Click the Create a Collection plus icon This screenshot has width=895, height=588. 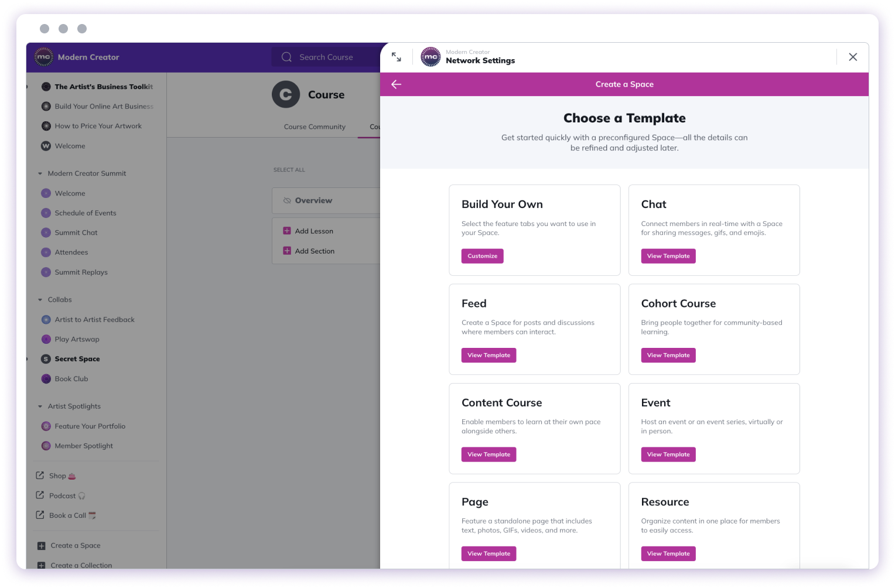(x=40, y=564)
